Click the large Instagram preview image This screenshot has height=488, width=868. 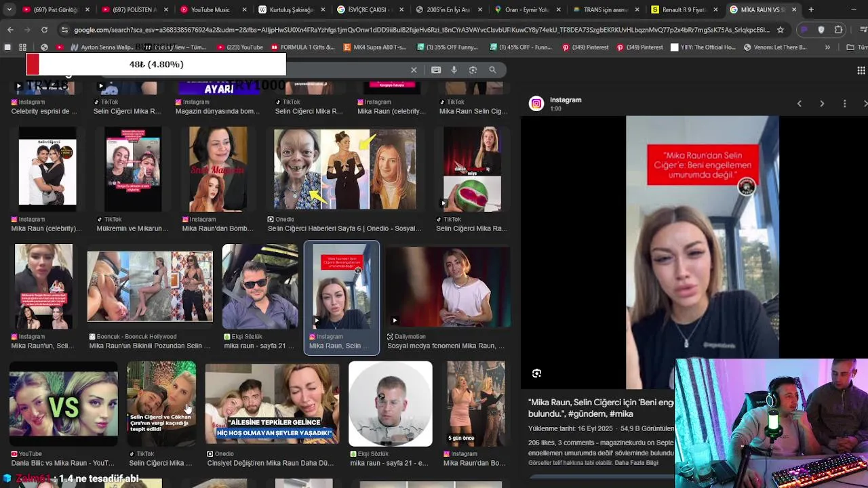(x=702, y=252)
